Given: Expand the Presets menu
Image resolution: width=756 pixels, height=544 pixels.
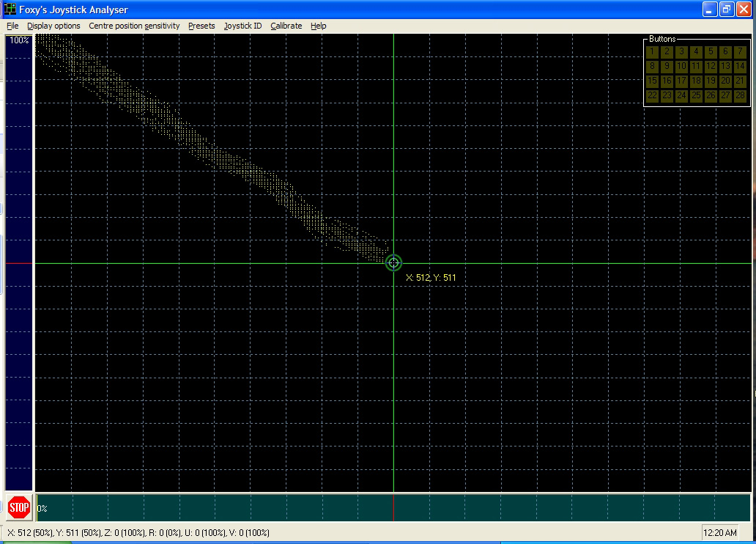Looking at the screenshot, I should coord(201,26).
